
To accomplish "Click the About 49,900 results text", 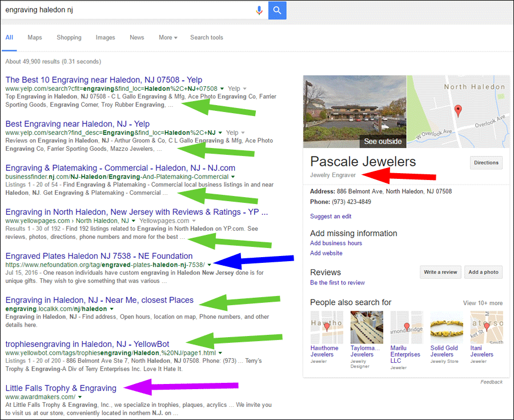I will [x=53, y=62].
